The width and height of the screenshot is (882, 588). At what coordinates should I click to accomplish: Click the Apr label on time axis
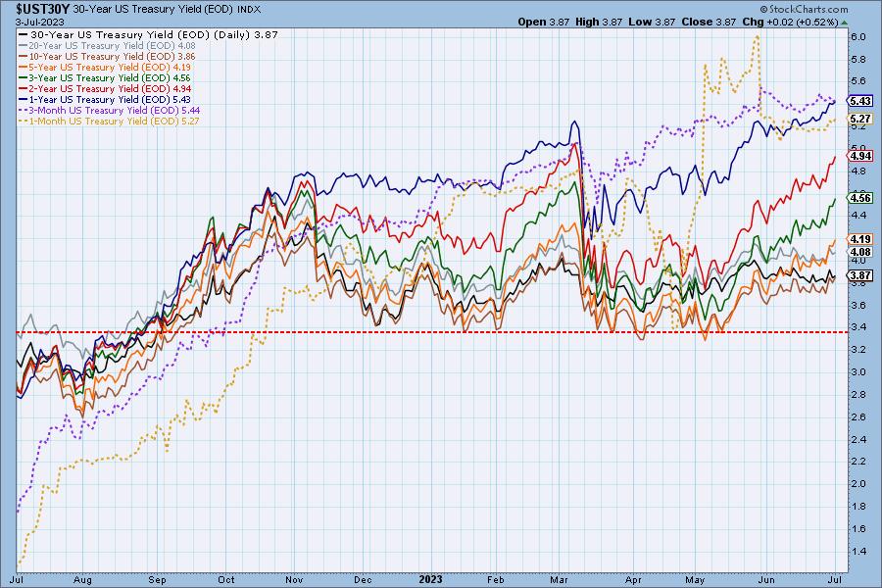pyautogui.click(x=634, y=579)
